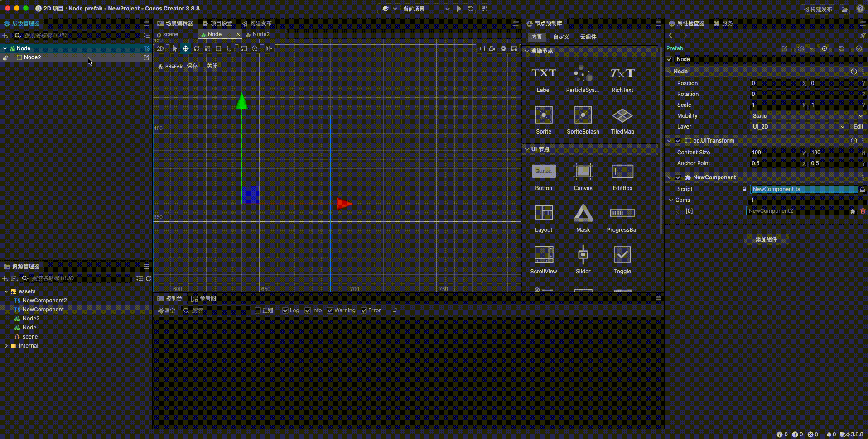The height and width of the screenshot is (439, 868).
Task: Select the Rect transform tool
Action: point(218,48)
